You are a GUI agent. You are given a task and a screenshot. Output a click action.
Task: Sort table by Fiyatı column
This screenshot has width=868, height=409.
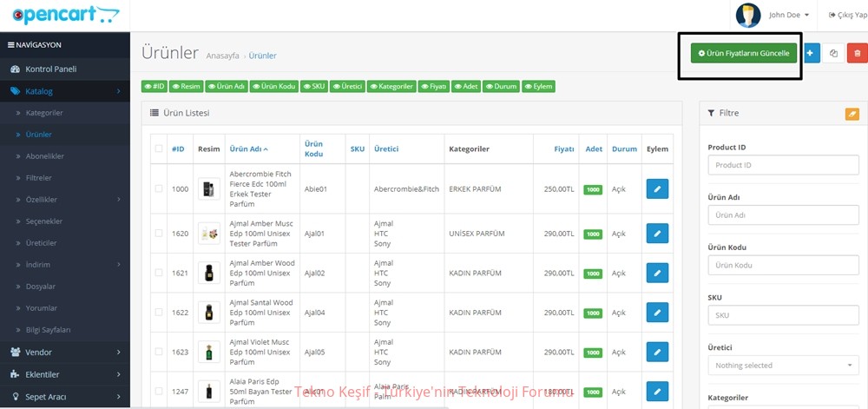564,148
